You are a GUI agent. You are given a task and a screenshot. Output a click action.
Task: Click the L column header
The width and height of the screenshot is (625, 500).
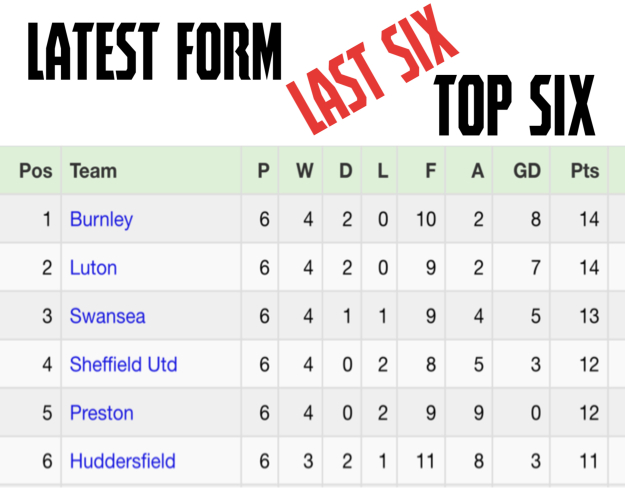(381, 171)
